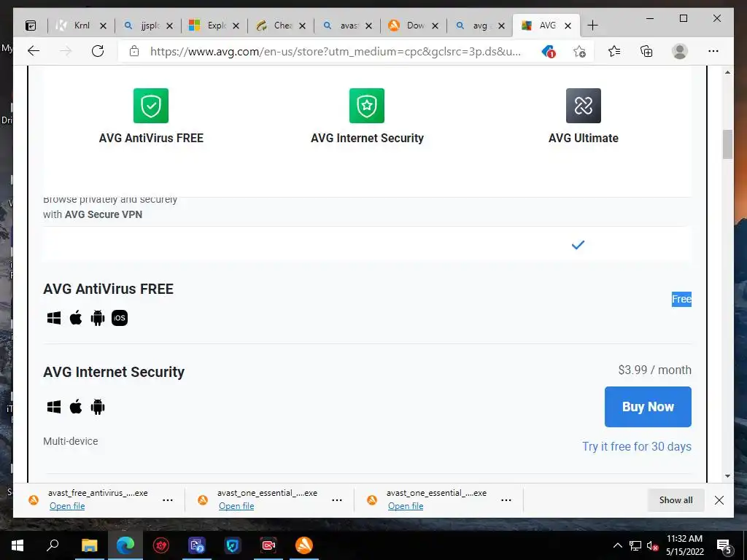Viewport: 747px width, 560px height.
Task: Click the Android icon under AVG AntiVirus FREE
Action: 98,318
